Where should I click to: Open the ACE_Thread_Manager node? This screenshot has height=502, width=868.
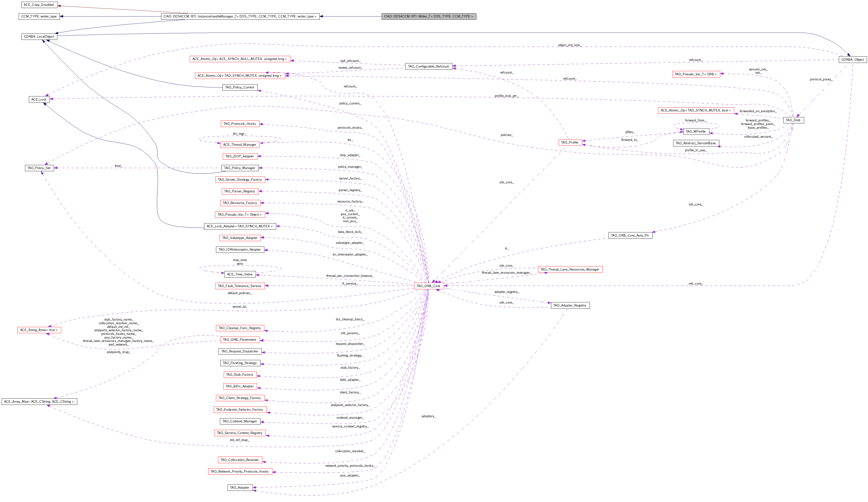[240, 145]
